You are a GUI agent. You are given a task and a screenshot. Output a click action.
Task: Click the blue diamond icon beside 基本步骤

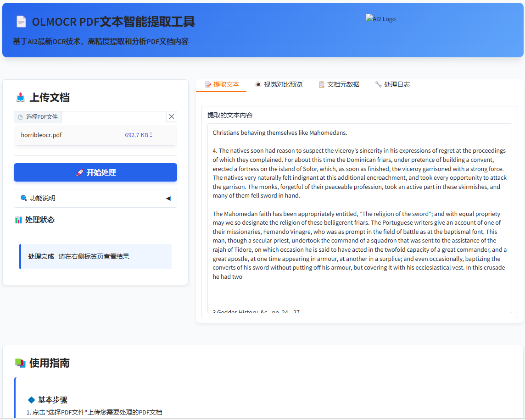tap(32, 400)
